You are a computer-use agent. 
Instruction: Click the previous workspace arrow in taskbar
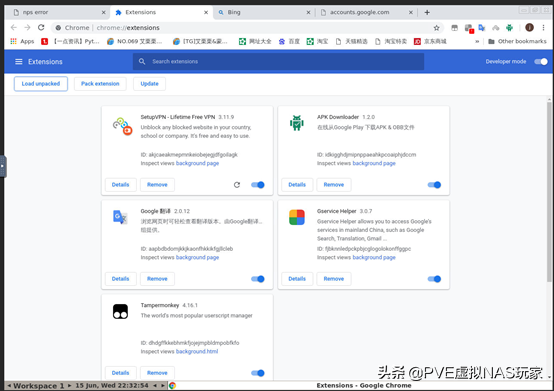9,385
